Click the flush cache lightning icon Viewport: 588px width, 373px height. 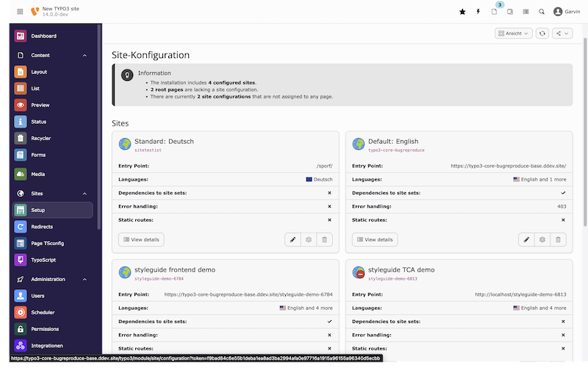(x=478, y=12)
